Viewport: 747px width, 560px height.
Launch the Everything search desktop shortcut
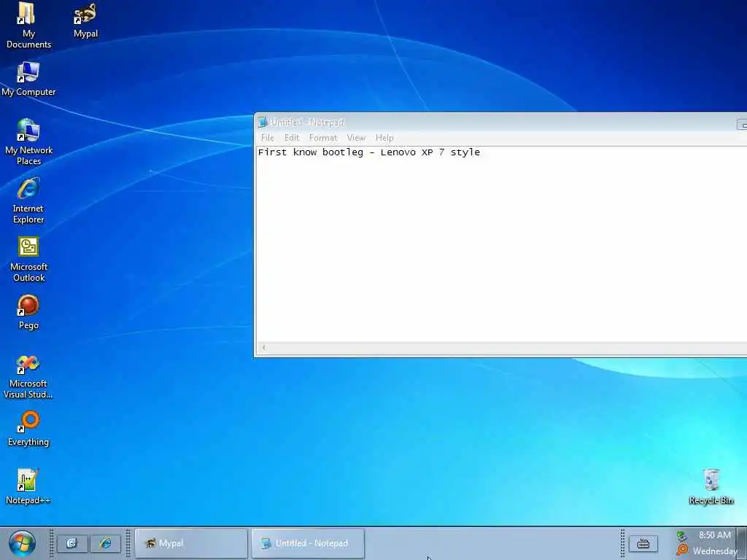tap(28, 429)
